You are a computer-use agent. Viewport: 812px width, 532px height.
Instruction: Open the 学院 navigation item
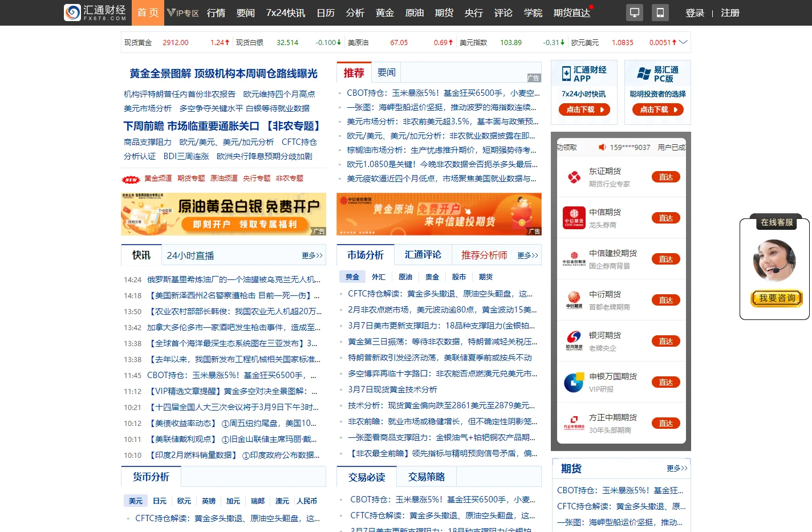pos(533,13)
